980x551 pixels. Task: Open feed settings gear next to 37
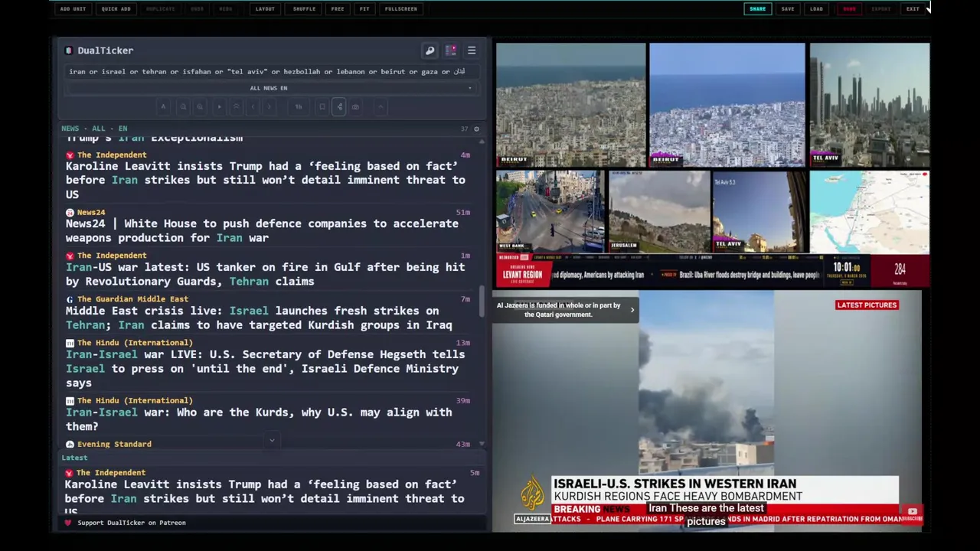tap(476, 129)
